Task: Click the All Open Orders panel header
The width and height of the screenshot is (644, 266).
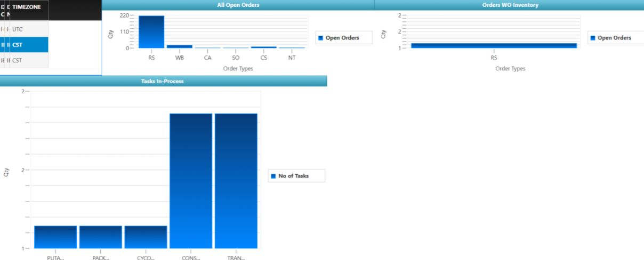Action: [238, 5]
